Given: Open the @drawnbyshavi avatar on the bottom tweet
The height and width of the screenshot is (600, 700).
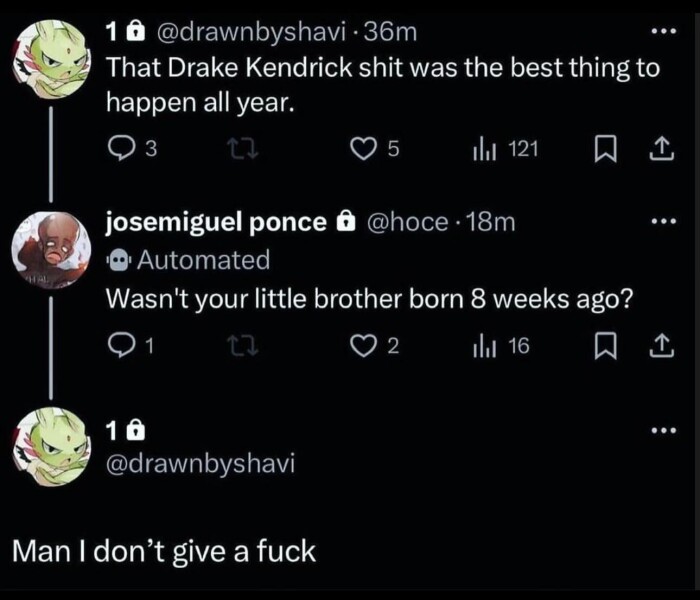Looking at the screenshot, I should 53,445.
